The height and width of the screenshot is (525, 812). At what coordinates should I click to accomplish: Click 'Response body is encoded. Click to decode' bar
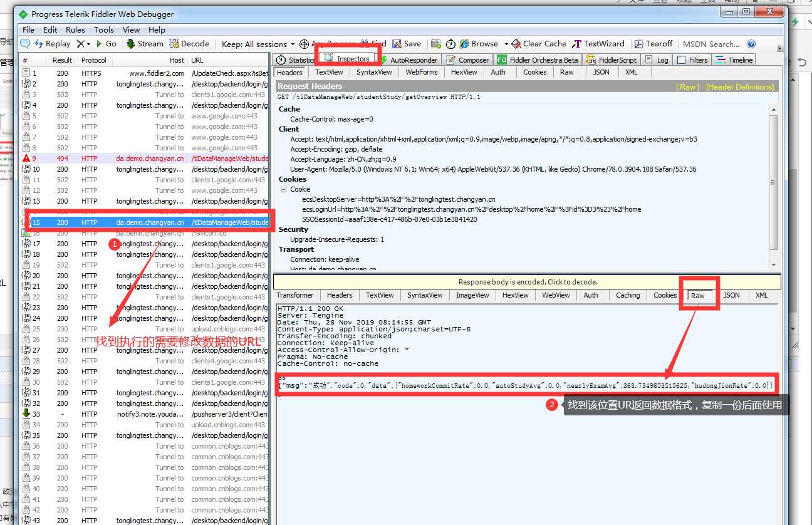click(x=528, y=282)
